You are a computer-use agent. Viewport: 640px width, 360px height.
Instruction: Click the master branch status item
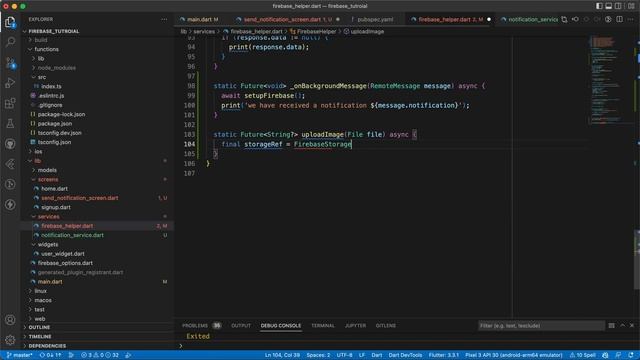click(20, 355)
